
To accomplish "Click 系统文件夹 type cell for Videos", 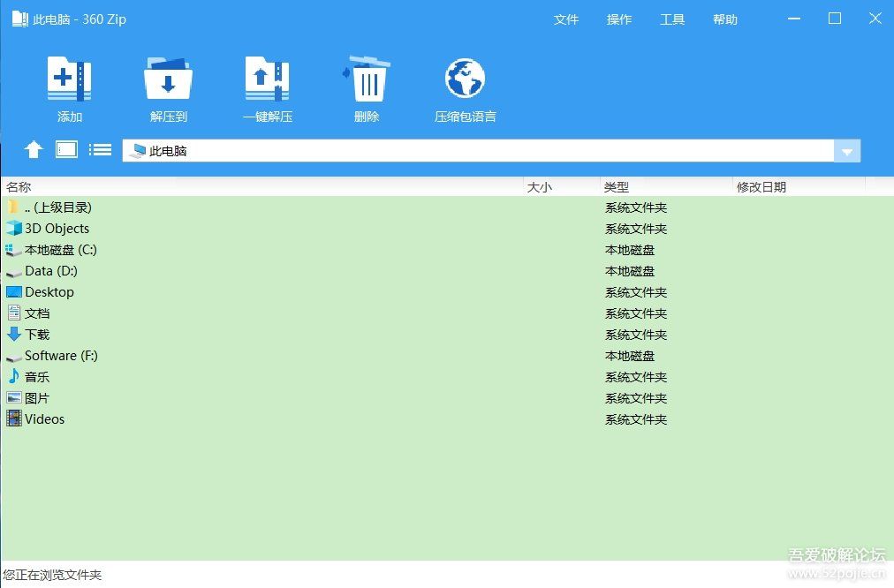I will 636,419.
